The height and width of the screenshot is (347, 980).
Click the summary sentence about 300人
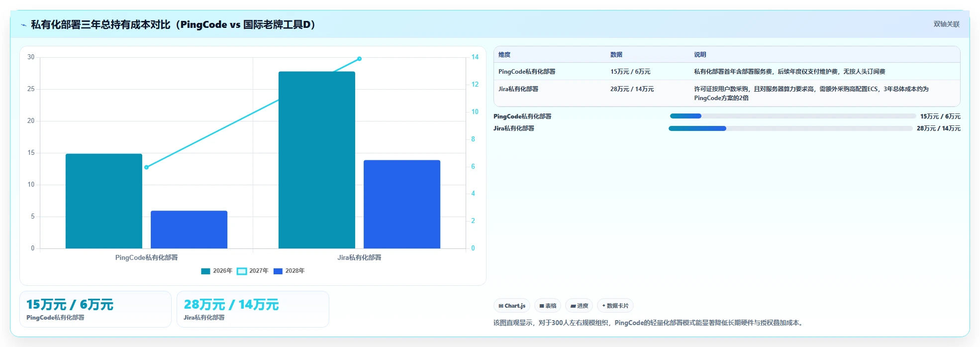[649, 323]
